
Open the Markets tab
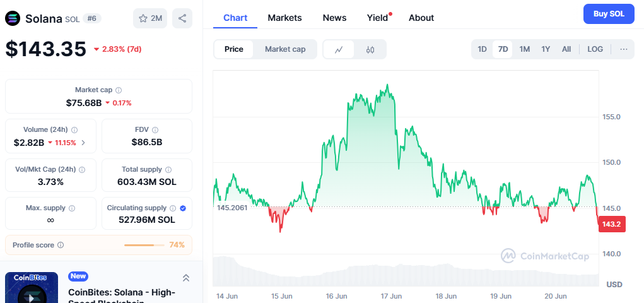284,18
